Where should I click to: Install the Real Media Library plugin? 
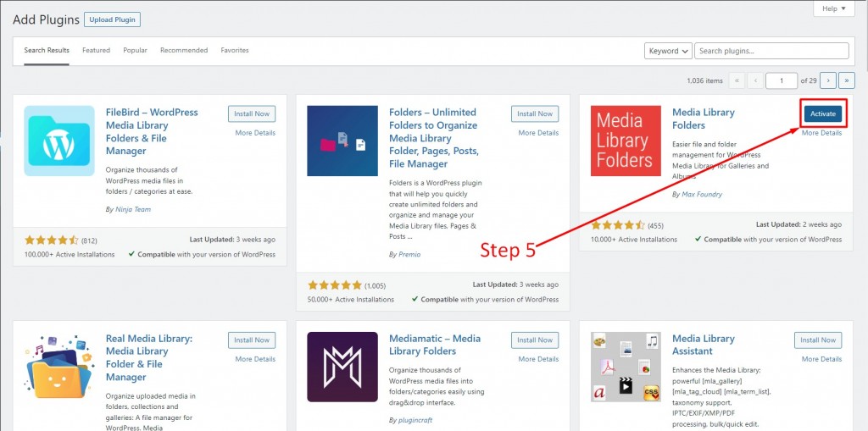pyautogui.click(x=252, y=340)
